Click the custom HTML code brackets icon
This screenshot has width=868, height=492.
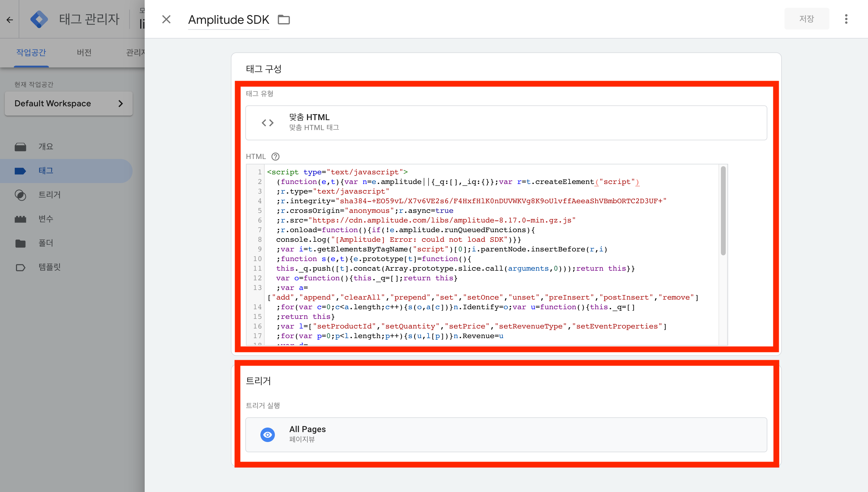(267, 123)
